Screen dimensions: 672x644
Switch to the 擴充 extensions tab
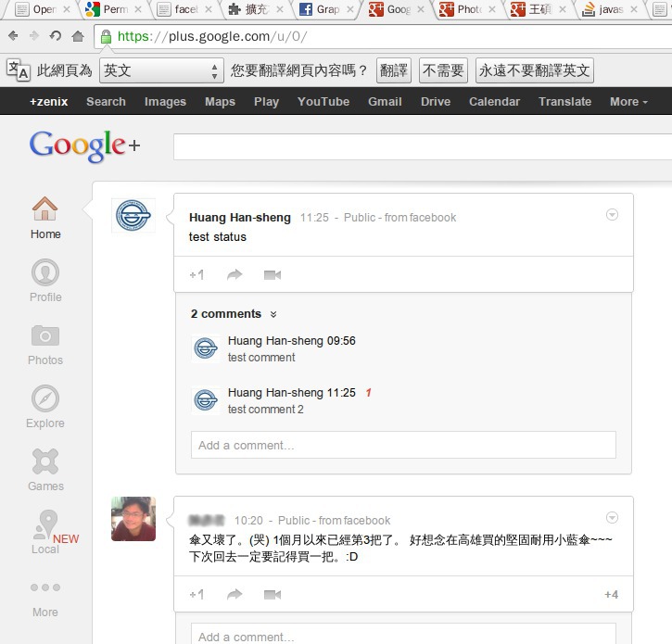click(256, 9)
